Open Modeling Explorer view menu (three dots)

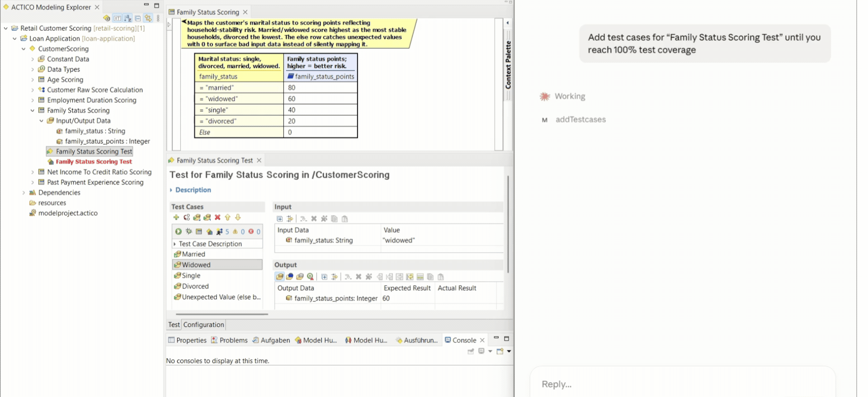pyautogui.click(x=158, y=18)
